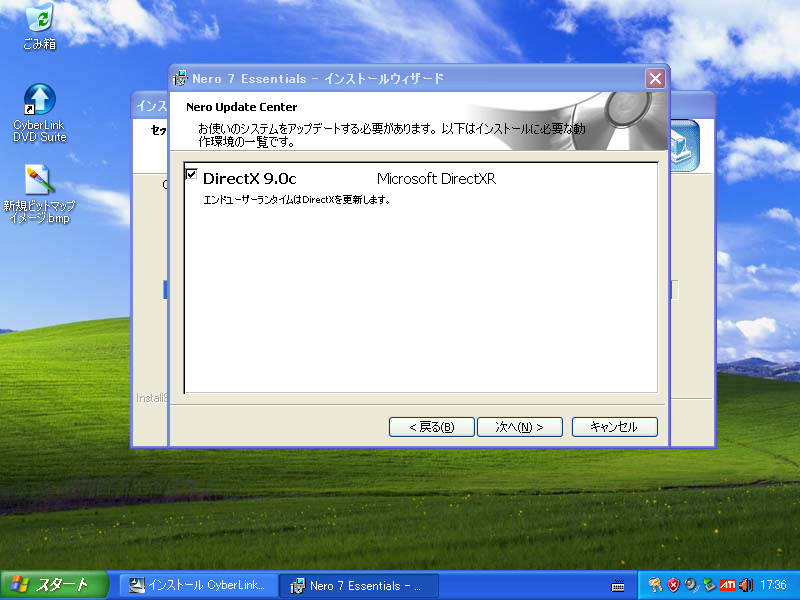800x600 pixels.
Task: Open the red shield security alert icon
Action: click(673, 585)
